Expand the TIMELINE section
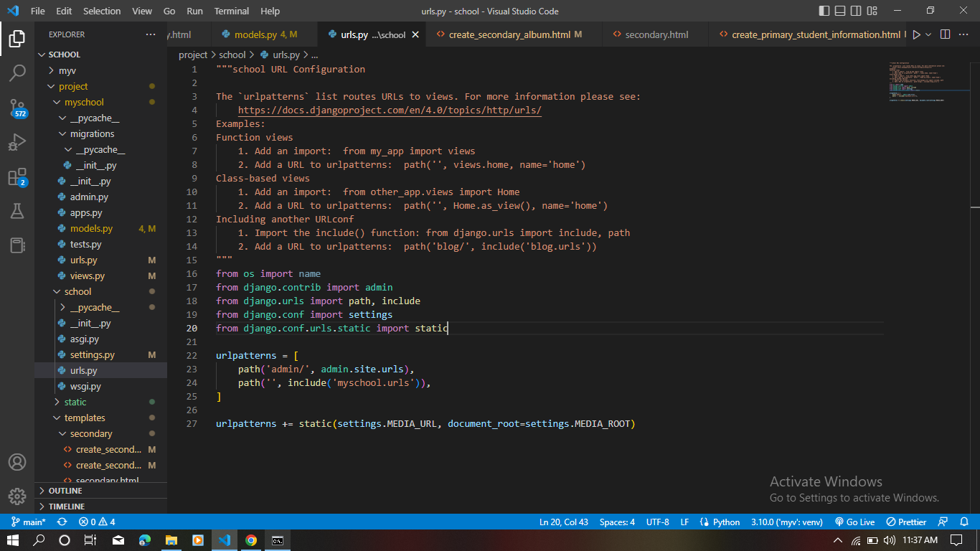Viewport: 980px width, 551px height. click(x=101, y=507)
